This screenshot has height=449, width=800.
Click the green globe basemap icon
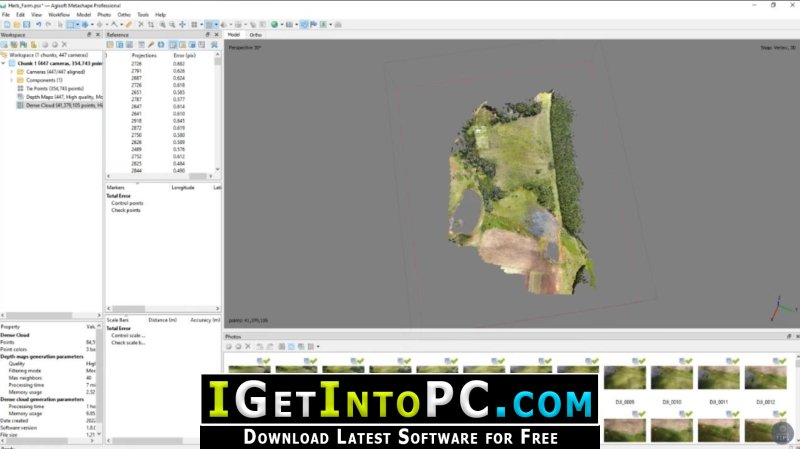click(274, 24)
